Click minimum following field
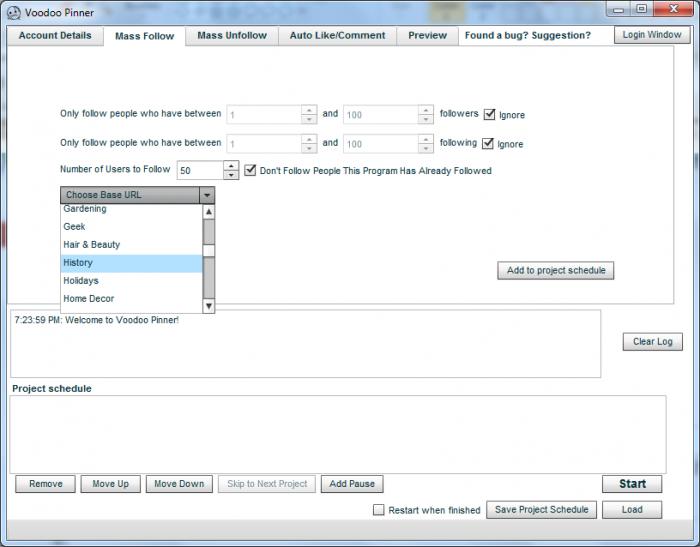The height and width of the screenshot is (547, 700). (x=264, y=144)
